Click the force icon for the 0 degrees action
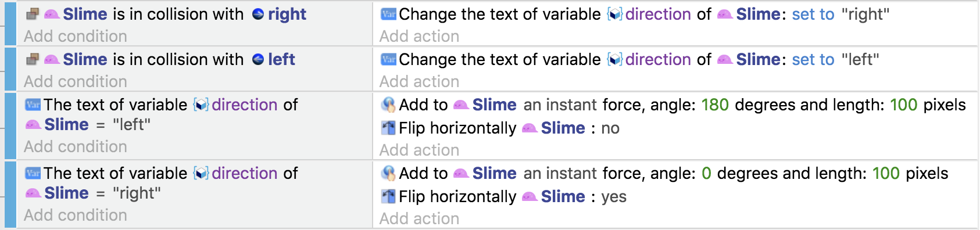 pyautogui.click(x=388, y=173)
